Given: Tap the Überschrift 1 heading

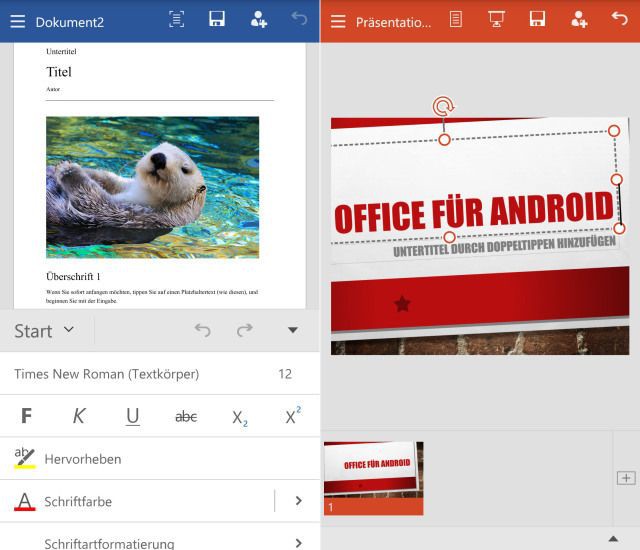Looking at the screenshot, I should tap(73, 277).
